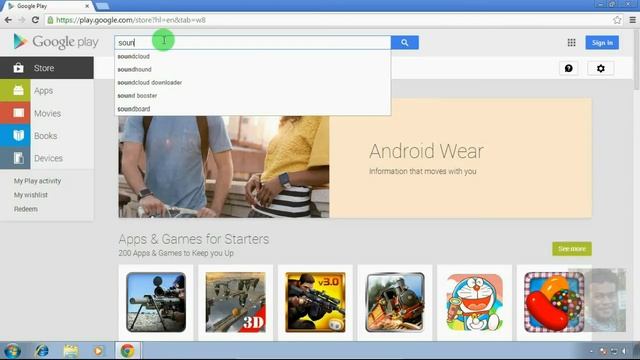
Task: Open a new browser tab button
Action: point(102,6)
